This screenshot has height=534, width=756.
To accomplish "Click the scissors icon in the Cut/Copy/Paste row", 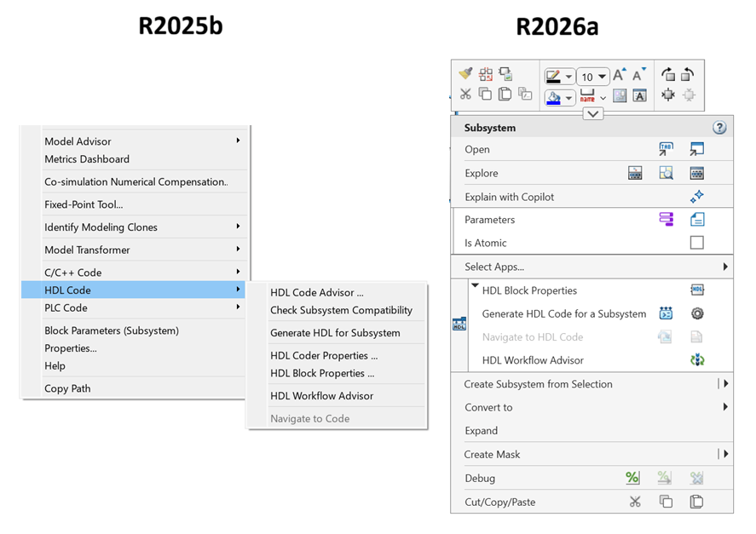I will click(x=635, y=502).
